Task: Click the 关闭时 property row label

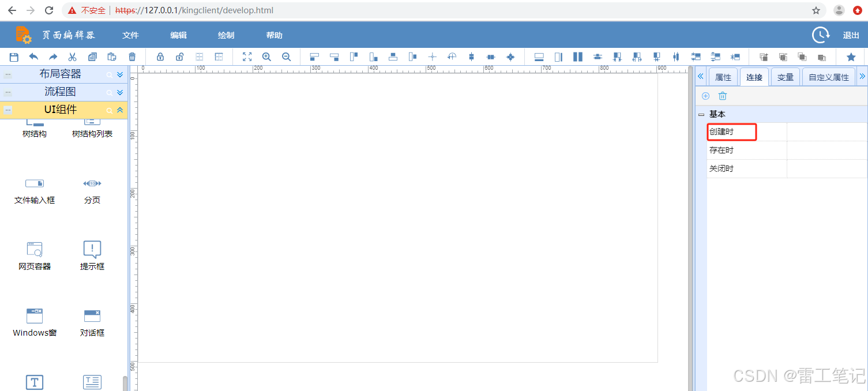Action: pos(722,168)
